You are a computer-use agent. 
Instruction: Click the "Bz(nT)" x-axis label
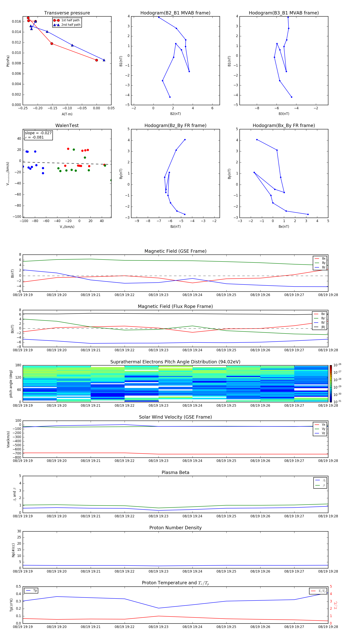(175, 227)
